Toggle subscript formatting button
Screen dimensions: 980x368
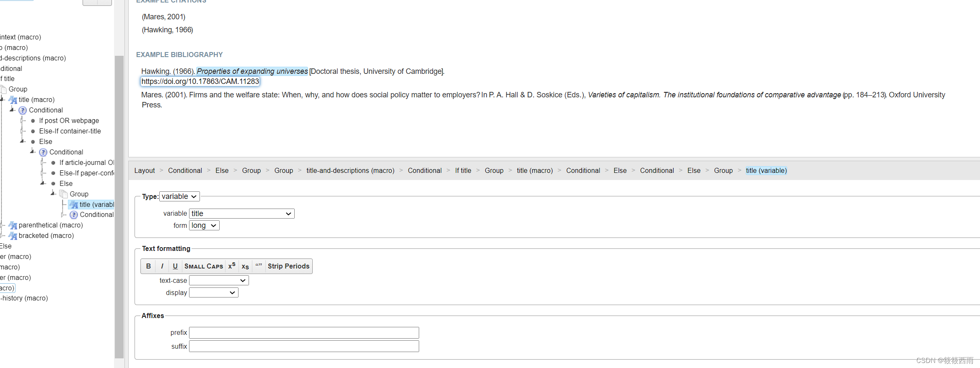[245, 266]
